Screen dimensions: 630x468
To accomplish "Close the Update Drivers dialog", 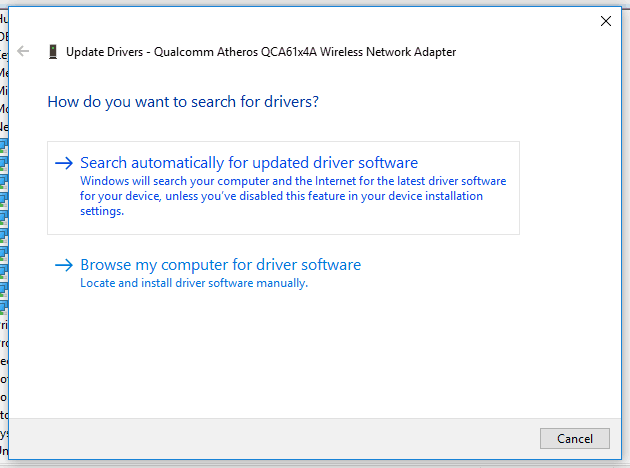I will [605, 21].
